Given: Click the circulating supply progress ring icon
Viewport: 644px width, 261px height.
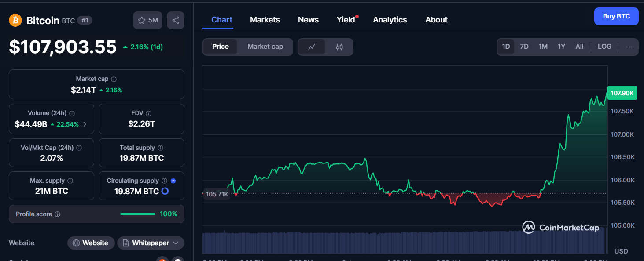Looking at the screenshot, I should (165, 191).
